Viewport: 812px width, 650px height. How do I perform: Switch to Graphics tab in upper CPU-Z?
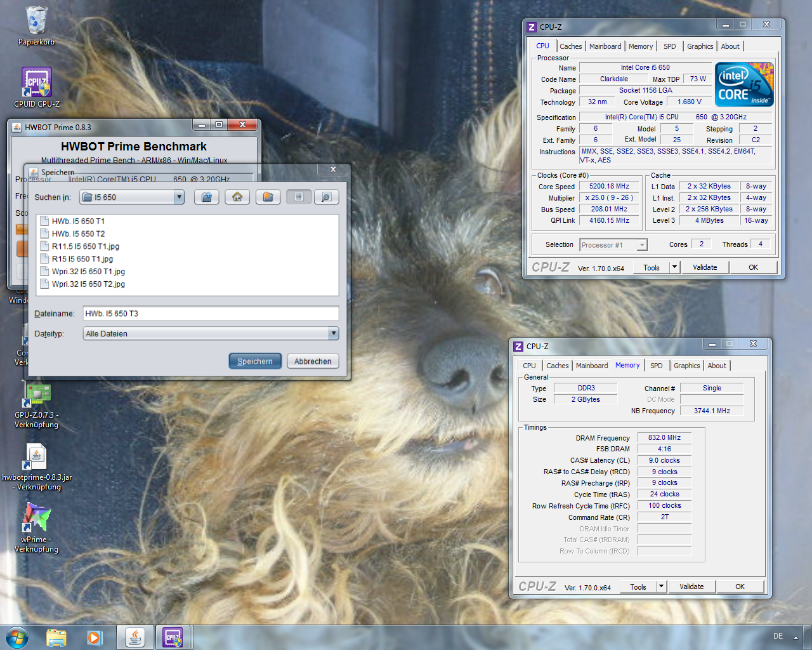click(x=700, y=46)
